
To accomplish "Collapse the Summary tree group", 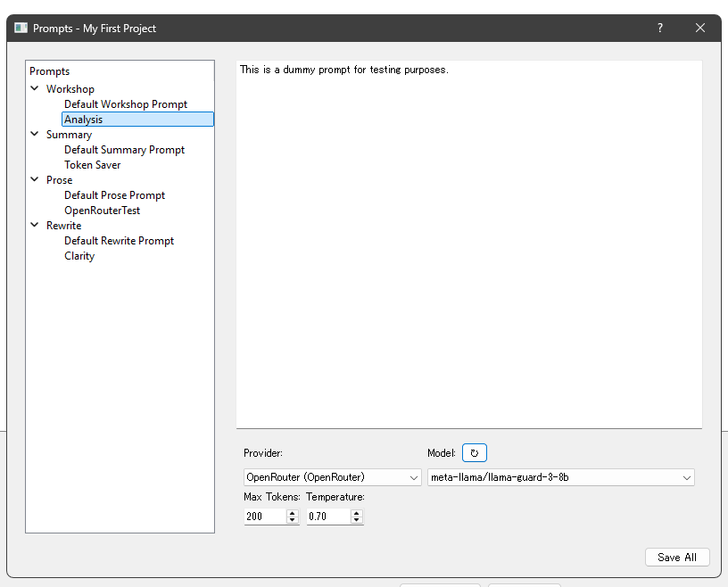I will click(35, 135).
